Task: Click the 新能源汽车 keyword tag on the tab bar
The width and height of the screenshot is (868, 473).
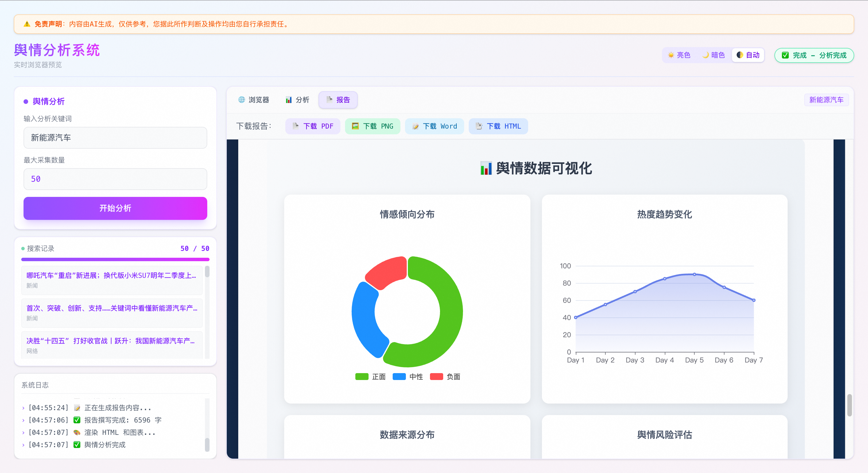Action: 826,100
